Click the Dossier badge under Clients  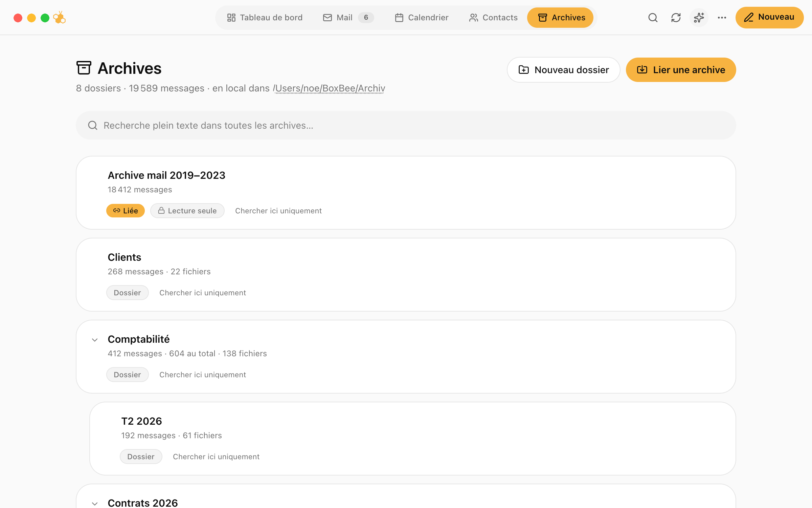click(x=128, y=293)
